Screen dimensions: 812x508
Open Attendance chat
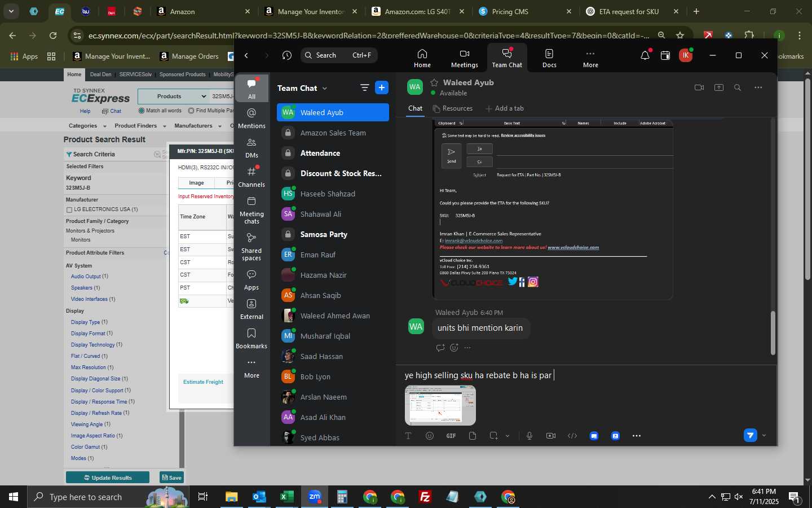tap(333, 153)
